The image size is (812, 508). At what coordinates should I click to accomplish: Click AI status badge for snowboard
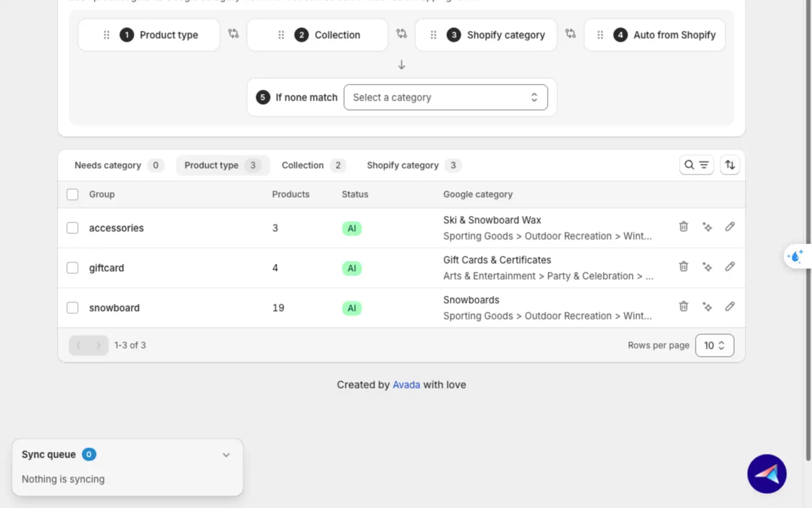tap(352, 308)
